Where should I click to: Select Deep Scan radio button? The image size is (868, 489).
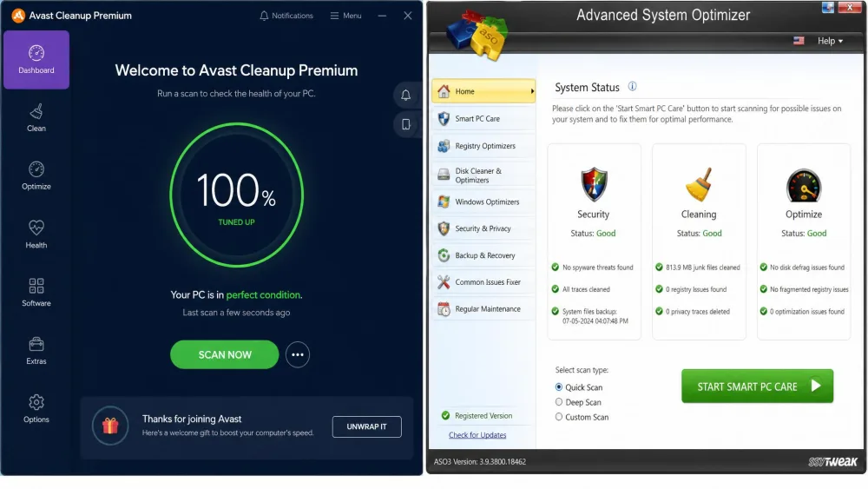[x=558, y=402]
